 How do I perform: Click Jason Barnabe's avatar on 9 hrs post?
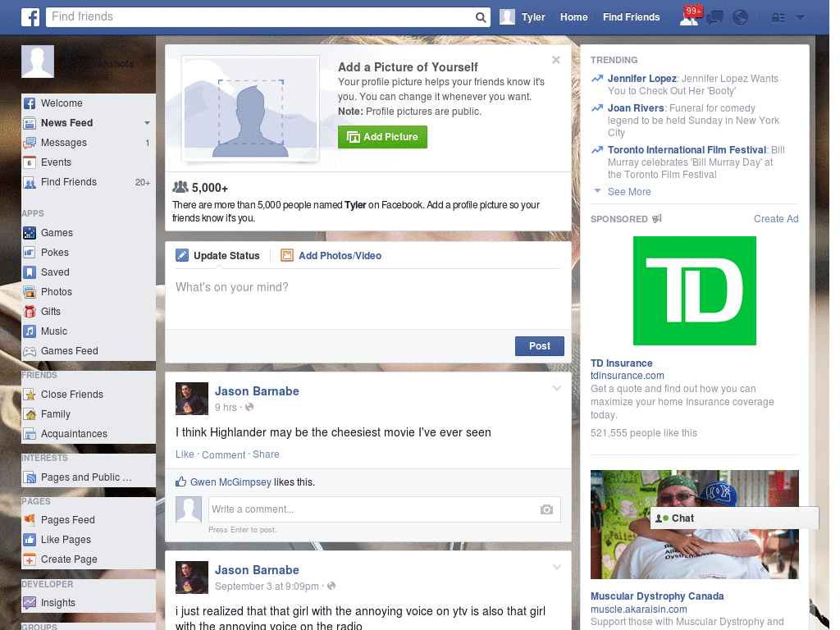click(x=192, y=399)
